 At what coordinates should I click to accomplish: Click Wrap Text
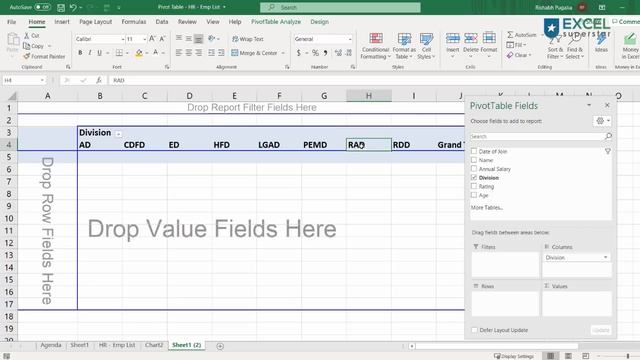coord(248,39)
